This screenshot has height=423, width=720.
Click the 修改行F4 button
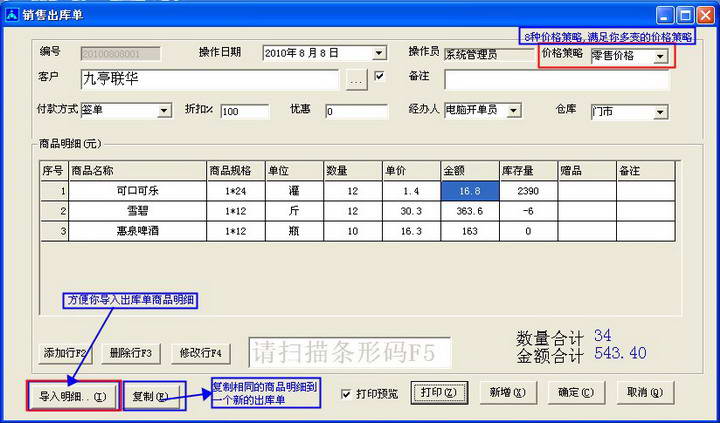click(x=201, y=354)
